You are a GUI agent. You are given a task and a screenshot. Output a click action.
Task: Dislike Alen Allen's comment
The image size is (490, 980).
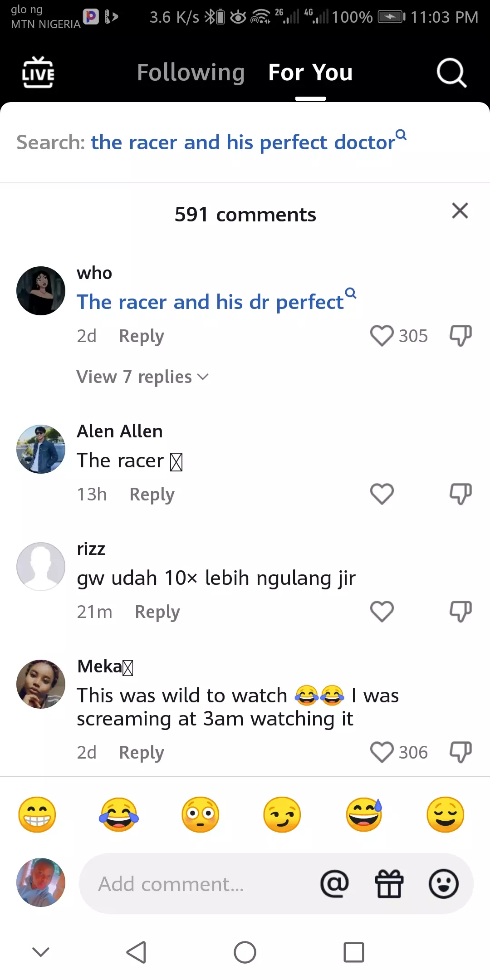point(460,494)
